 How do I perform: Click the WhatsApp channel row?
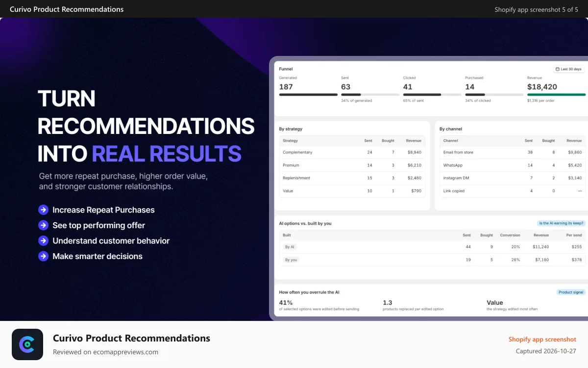[513, 165]
